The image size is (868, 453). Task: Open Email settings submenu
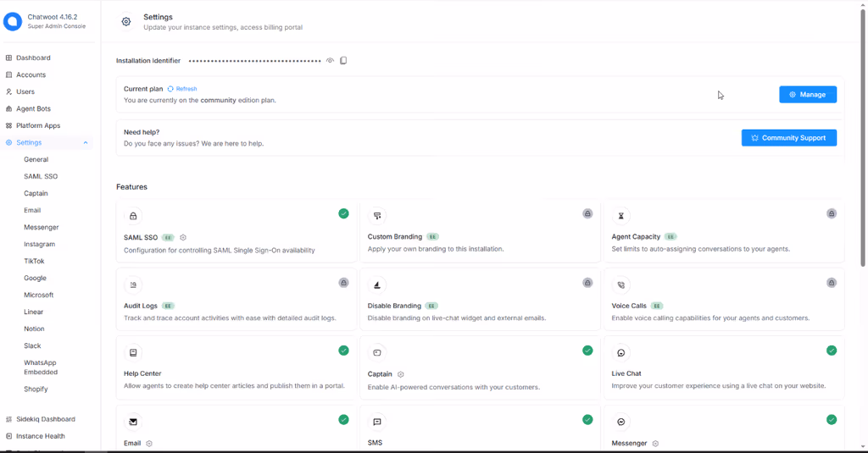point(32,210)
